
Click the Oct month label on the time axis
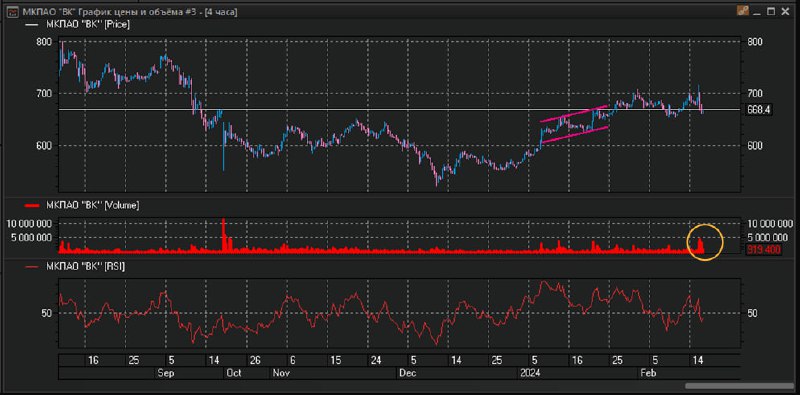pyautogui.click(x=233, y=373)
